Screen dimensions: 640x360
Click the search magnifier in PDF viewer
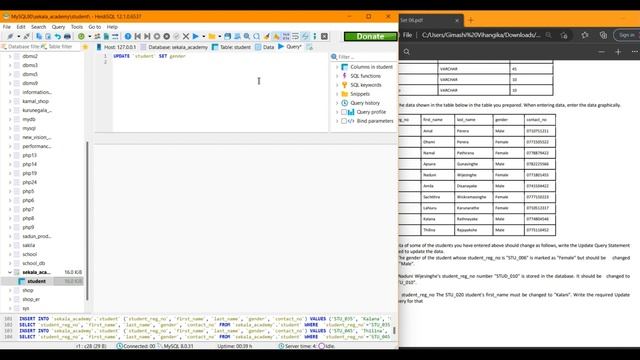[407, 52]
